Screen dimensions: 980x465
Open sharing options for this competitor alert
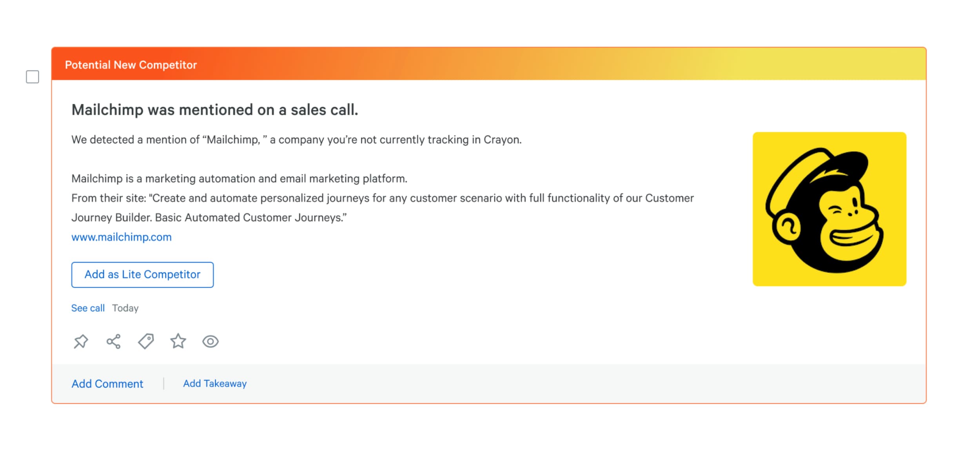pos(113,341)
